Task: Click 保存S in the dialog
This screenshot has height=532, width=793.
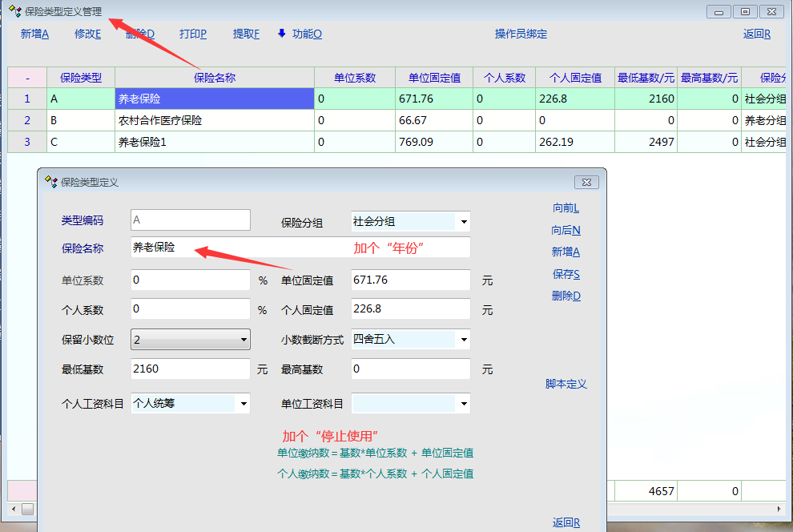Action: (x=566, y=274)
